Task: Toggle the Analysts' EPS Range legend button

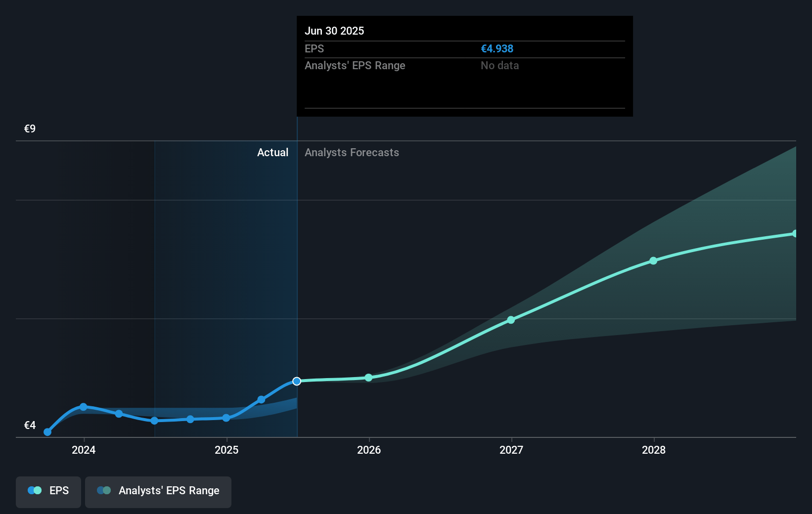Action: point(158,491)
